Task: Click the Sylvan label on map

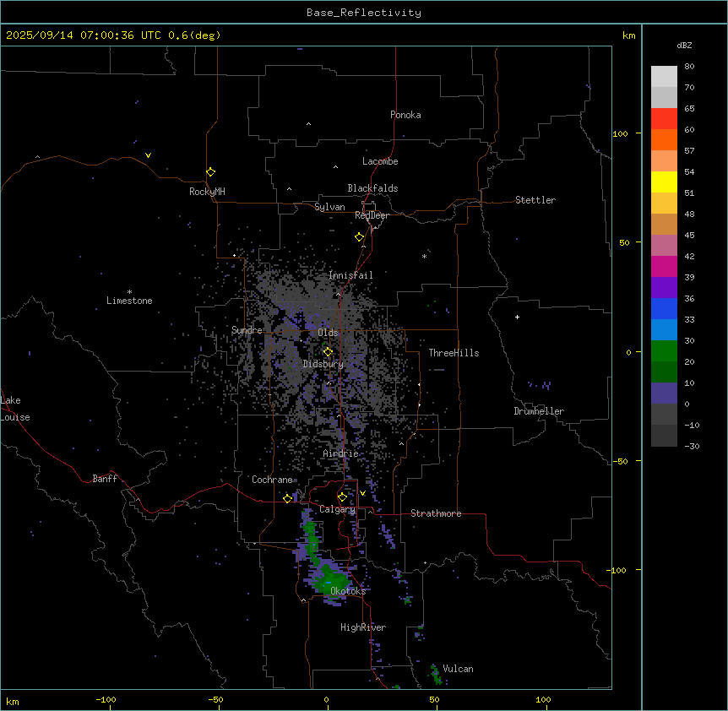Action: (x=329, y=207)
